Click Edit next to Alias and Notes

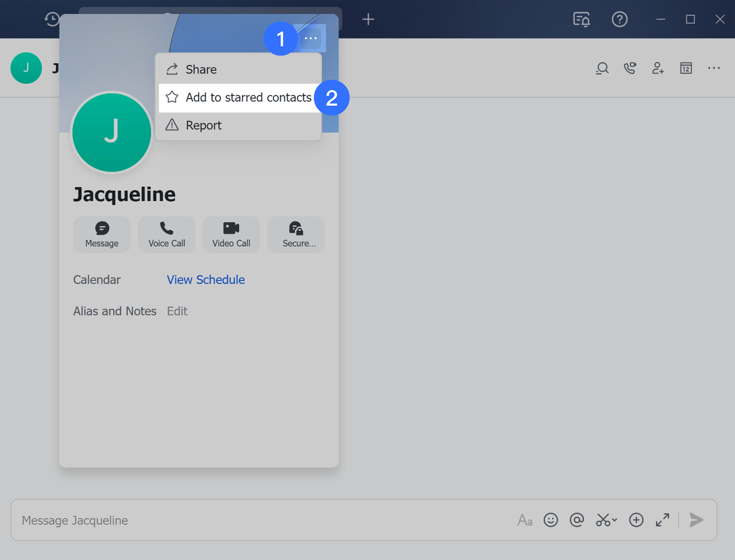[x=177, y=311]
